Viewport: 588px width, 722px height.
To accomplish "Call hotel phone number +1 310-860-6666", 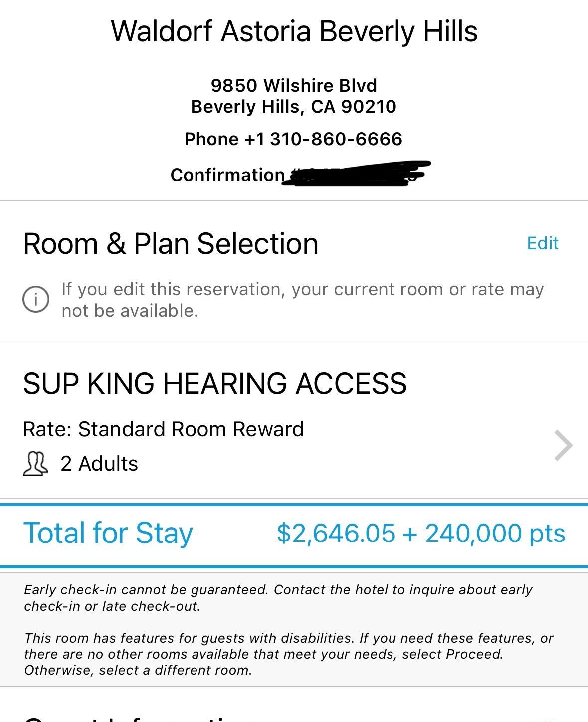I will (293, 139).
